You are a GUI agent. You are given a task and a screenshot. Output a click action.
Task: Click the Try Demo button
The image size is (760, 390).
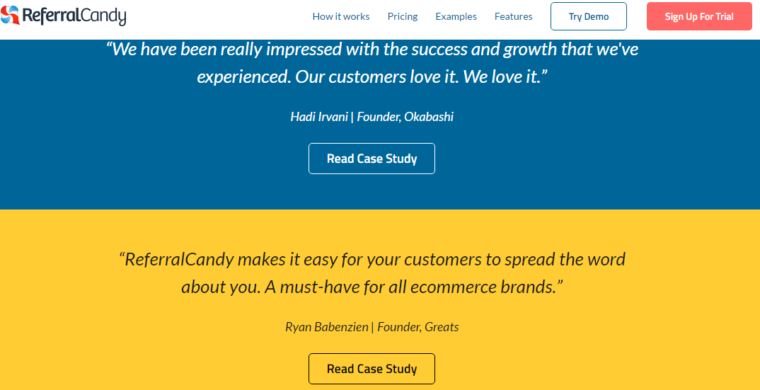point(588,16)
